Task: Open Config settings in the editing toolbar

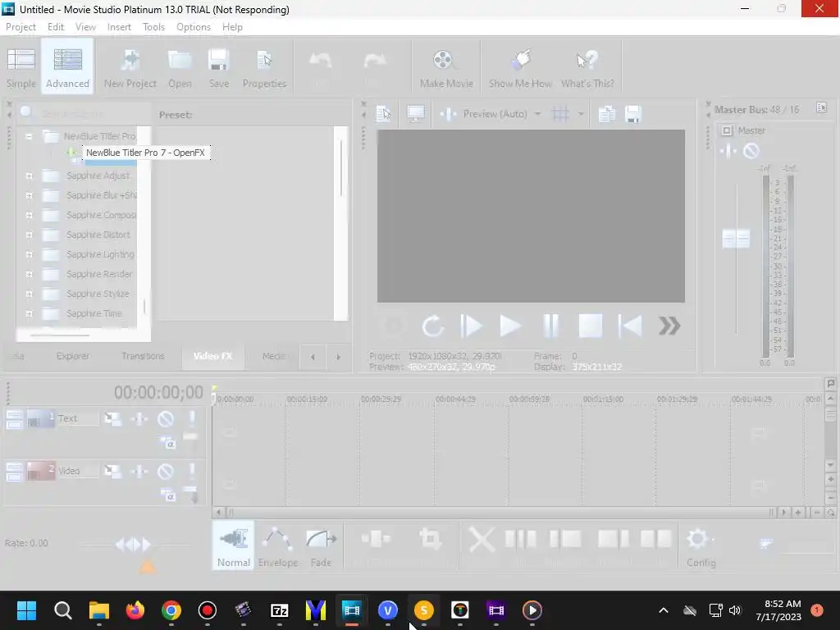Action: coord(701,546)
